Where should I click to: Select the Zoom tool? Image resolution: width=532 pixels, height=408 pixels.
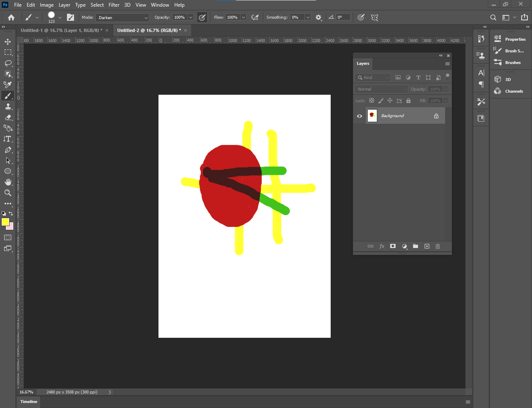coord(8,193)
